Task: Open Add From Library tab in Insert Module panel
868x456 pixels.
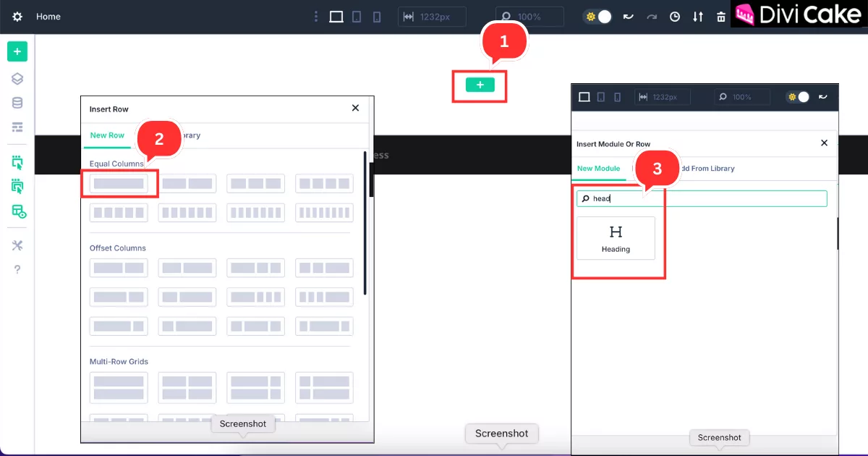Action: pyautogui.click(x=705, y=169)
